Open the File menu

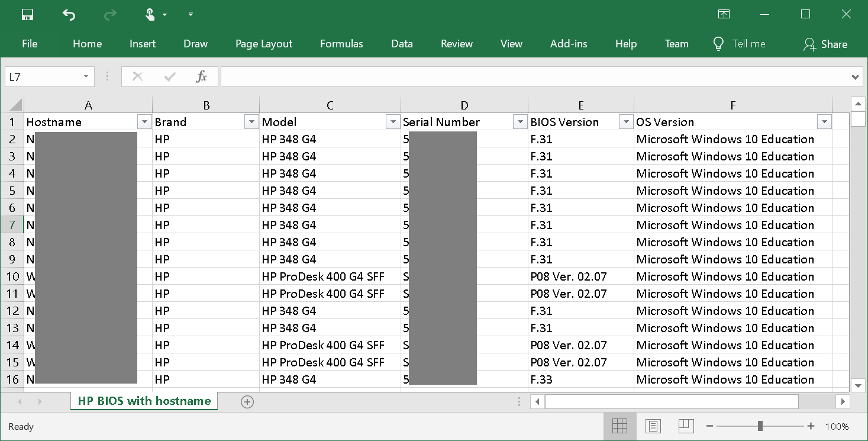(x=30, y=44)
